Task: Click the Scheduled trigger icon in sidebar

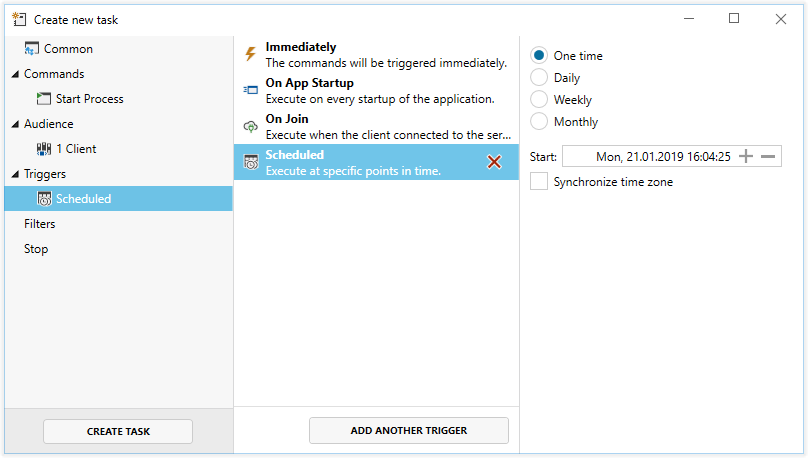Action: 44,199
